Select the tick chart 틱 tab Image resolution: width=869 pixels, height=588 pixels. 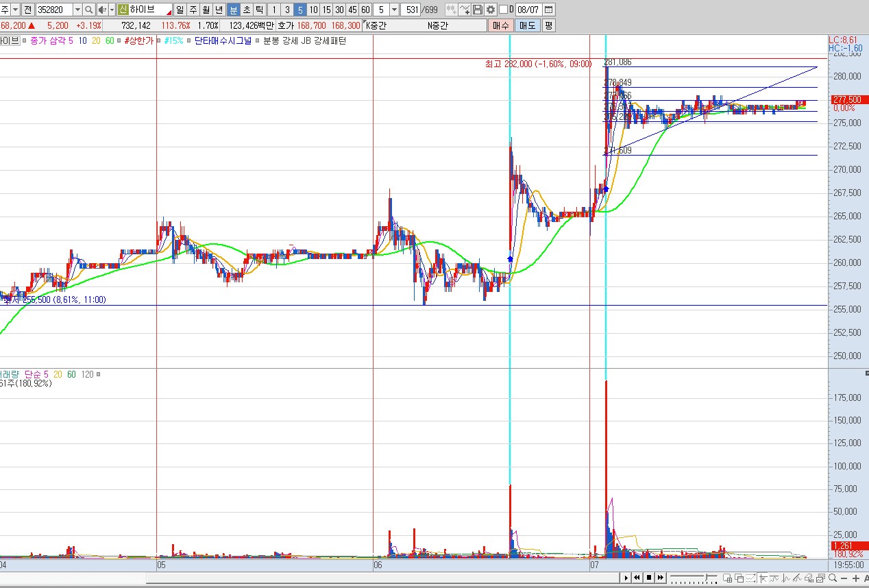point(259,10)
